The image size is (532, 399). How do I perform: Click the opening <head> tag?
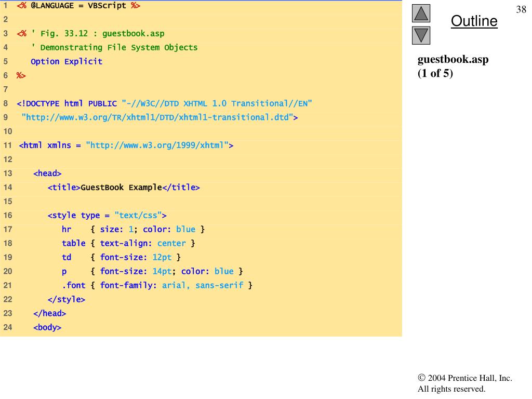[47, 174]
